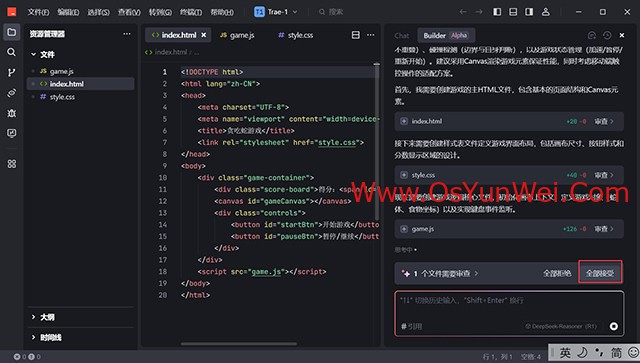
Task: Click the editor horizontal scrollbar
Action: click(239, 344)
